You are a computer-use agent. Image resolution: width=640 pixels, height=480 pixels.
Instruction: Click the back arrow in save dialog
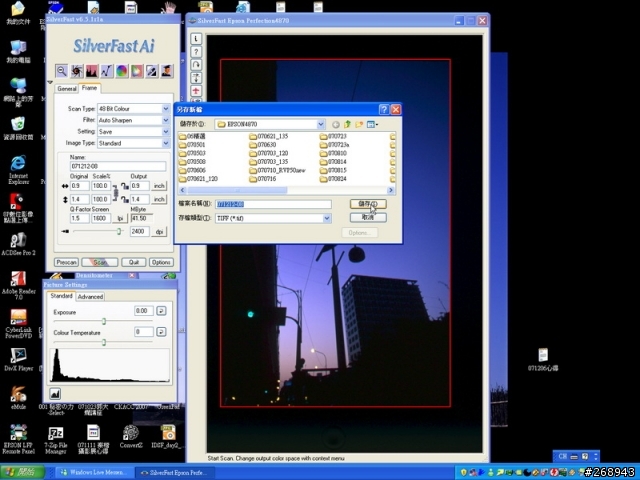[x=336, y=124]
